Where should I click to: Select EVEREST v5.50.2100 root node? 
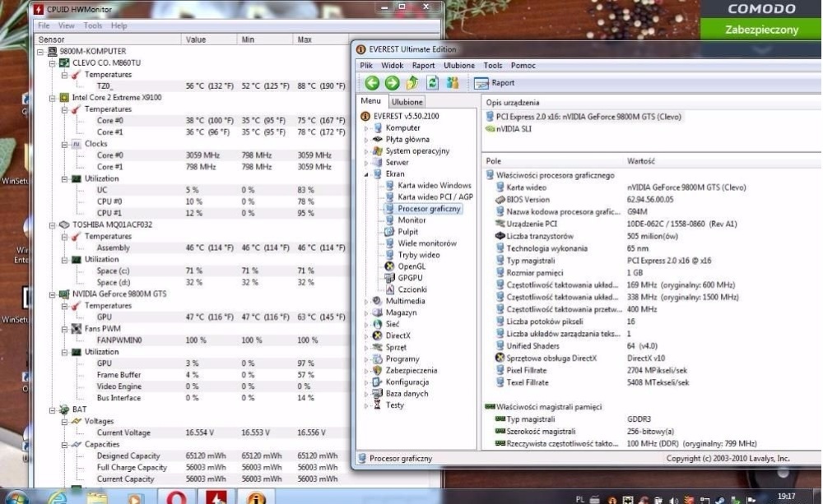click(407, 116)
